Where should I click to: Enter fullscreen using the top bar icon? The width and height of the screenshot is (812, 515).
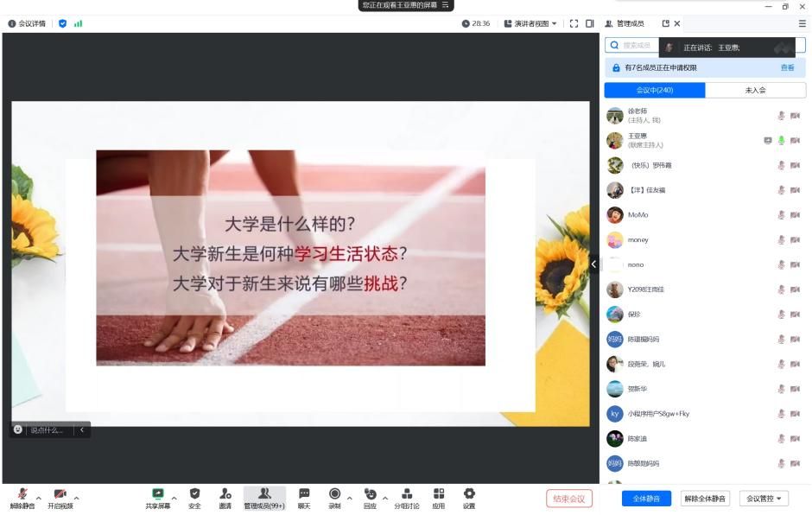tap(574, 23)
